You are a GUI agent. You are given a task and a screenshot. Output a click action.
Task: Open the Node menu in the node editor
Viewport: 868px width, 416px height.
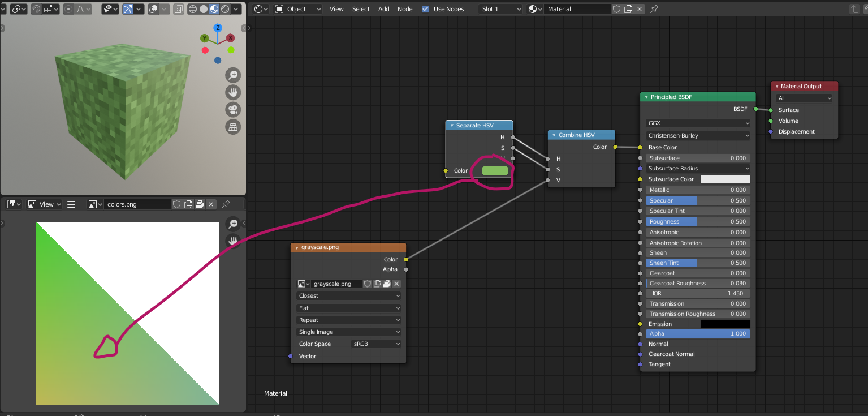tap(405, 9)
